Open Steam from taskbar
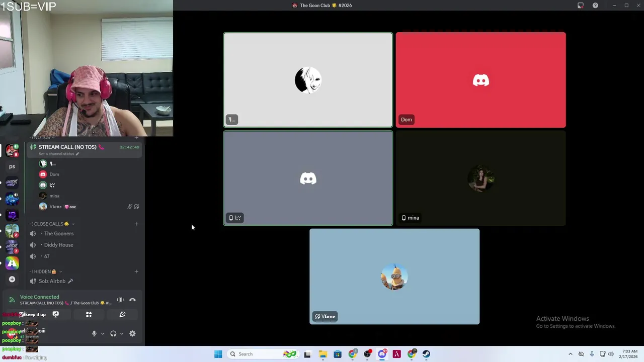644x362 pixels. [426, 354]
